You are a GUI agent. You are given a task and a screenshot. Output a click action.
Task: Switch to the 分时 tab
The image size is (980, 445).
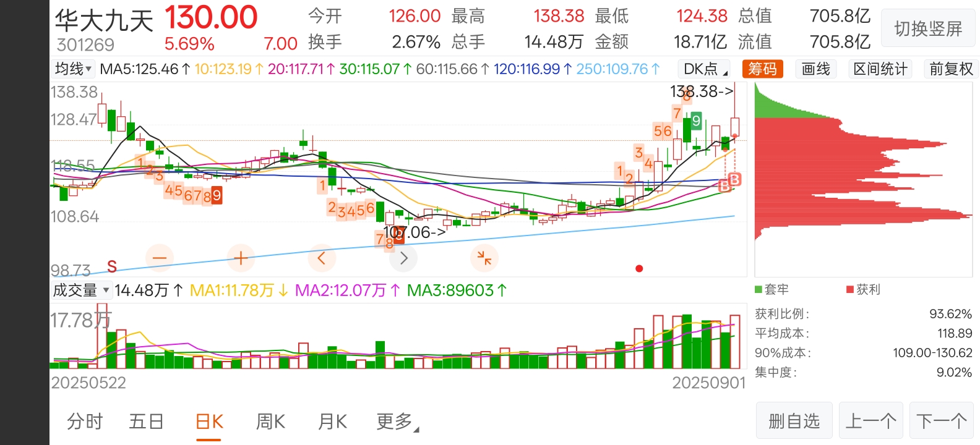coord(85,422)
